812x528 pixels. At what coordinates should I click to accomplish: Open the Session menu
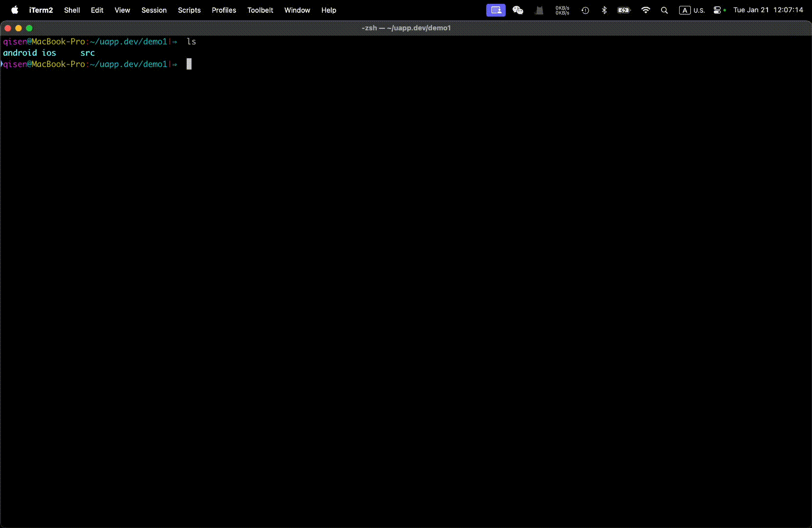(154, 10)
